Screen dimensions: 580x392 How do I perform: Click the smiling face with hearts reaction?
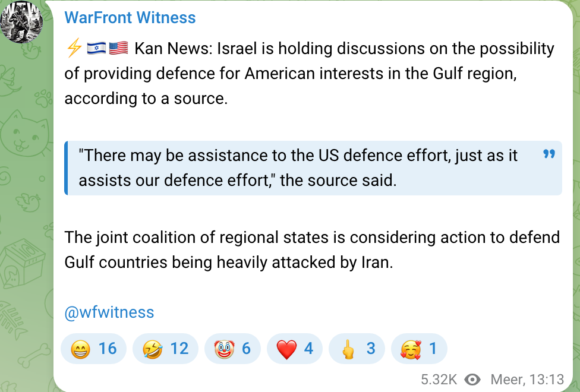(419, 349)
